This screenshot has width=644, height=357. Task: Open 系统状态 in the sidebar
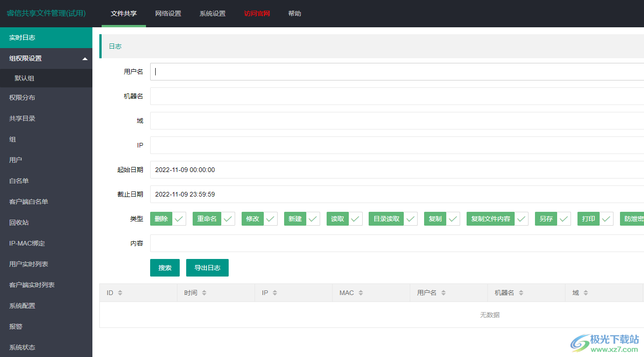point(46,347)
